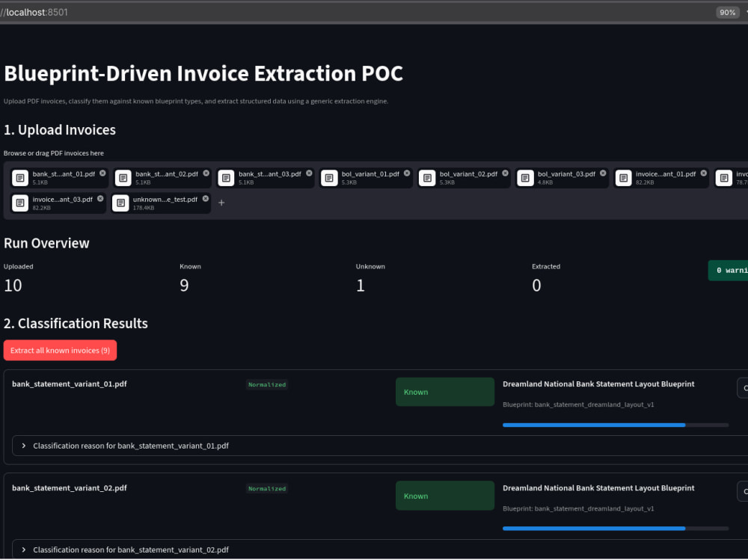Viewport: 748px width, 560px height.
Task: Remove bol_variant_02.pdf from the upload list
Action: (505, 173)
